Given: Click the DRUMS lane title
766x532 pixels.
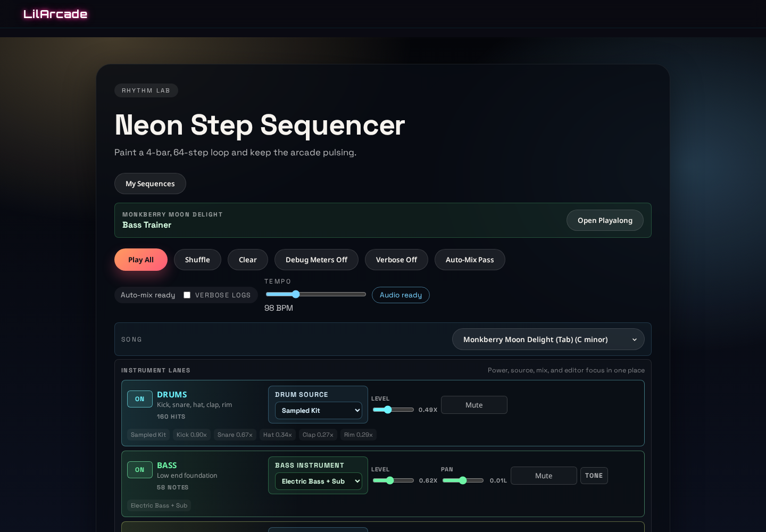Looking at the screenshot, I should pyautogui.click(x=172, y=394).
